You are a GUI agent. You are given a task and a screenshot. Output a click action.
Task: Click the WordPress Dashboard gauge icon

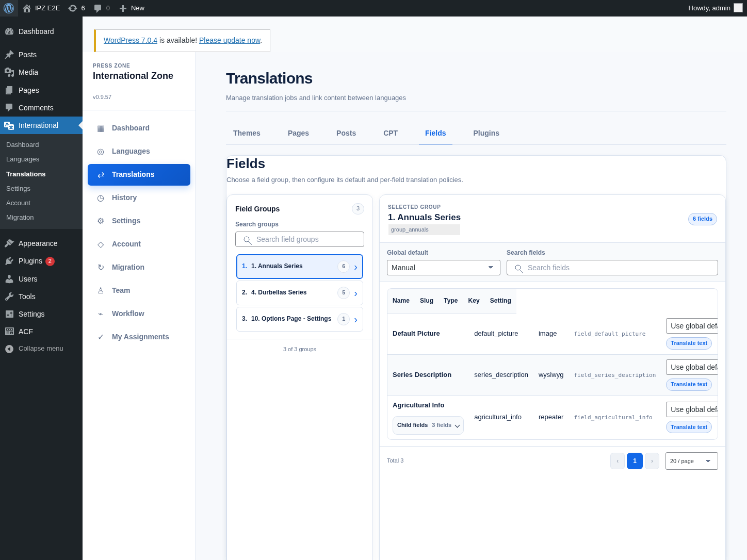9,31
